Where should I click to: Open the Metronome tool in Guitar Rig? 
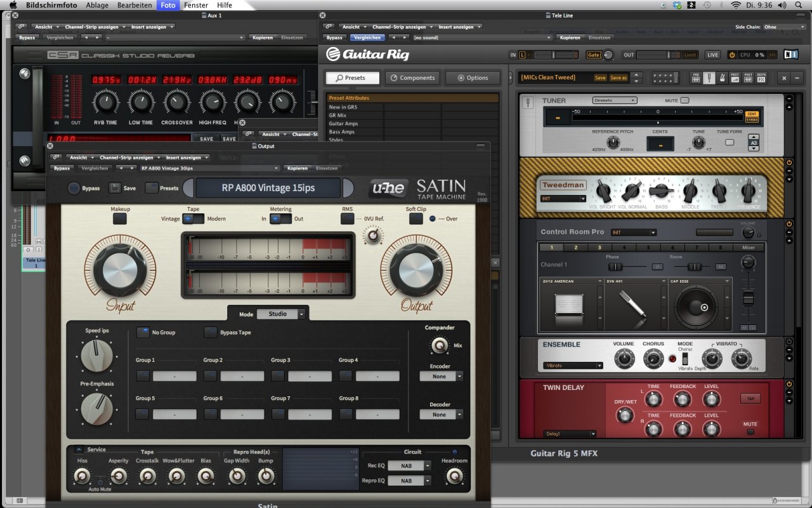[x=722, y=77]
